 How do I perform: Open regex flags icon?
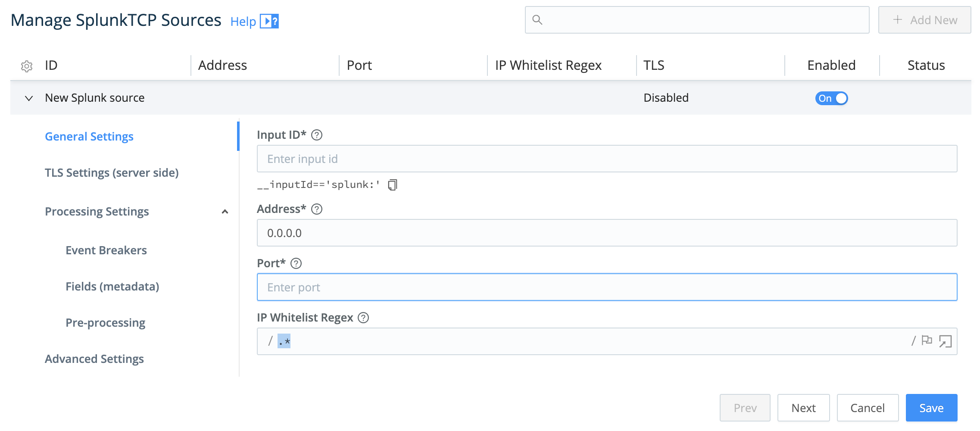(x=927, y=341)
